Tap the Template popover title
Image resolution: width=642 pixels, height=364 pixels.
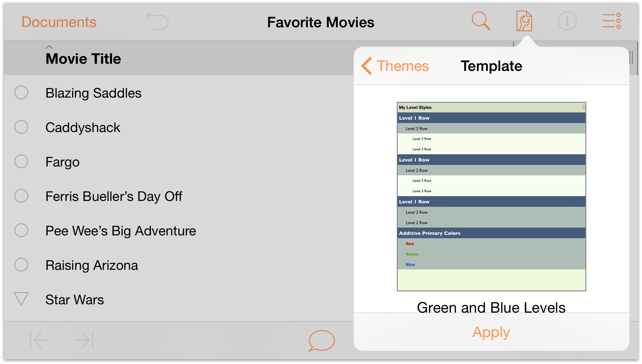(491, 66)
